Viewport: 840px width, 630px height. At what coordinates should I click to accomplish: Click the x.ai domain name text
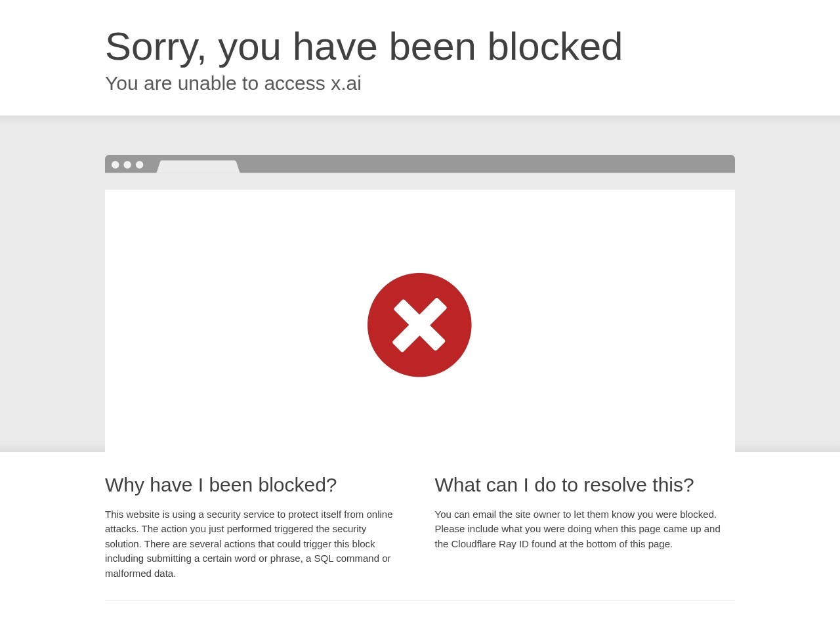346,83
